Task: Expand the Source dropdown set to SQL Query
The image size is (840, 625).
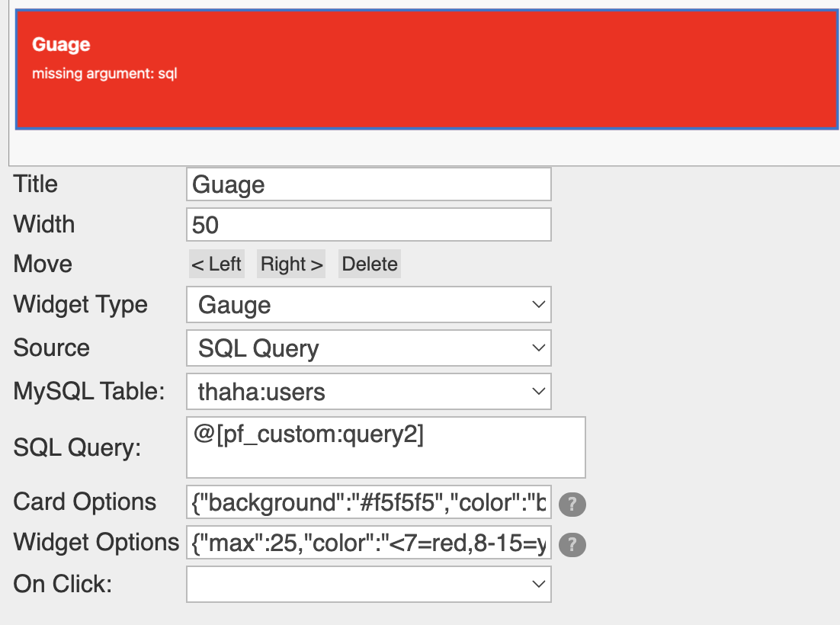Action: (x=368, y=348)
